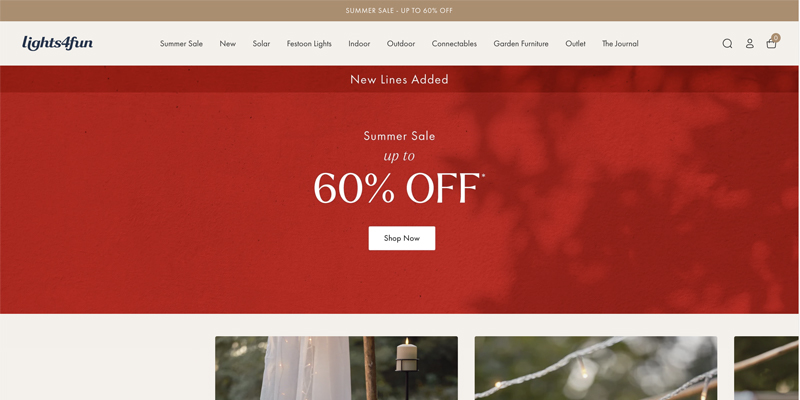Click the basket item count badge
Screen dimensions: 800x400
pos(776,37)
